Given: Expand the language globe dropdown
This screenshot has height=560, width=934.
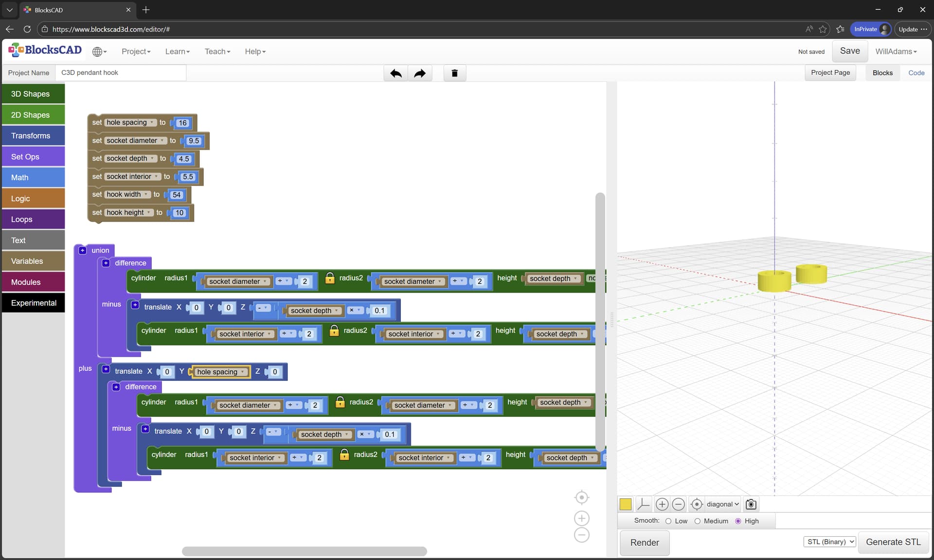Looking at the screenshot, I should (99, 52).
